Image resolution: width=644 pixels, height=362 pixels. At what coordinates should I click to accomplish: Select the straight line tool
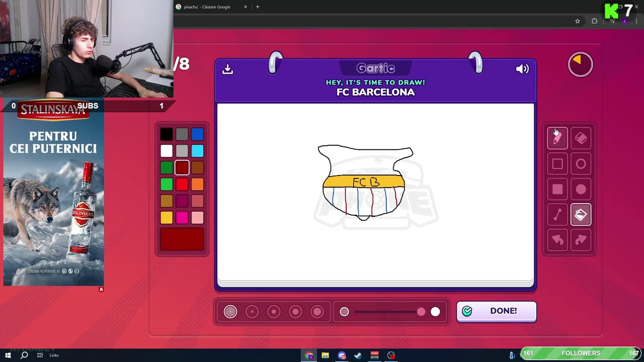coord(557,215)
